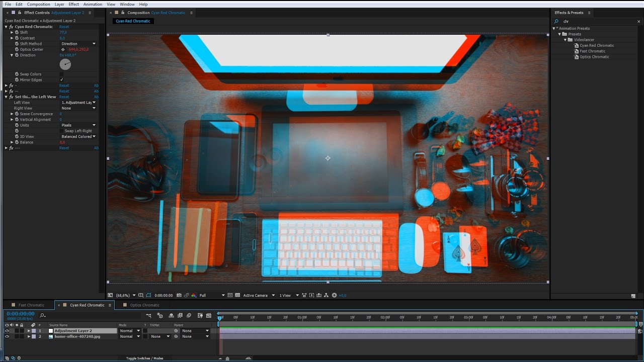
Task: Collapse the Direction property twirl
Action: click(12, 55)
